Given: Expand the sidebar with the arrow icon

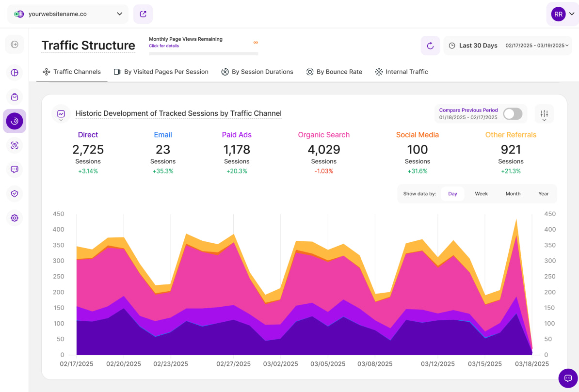Looking at the screenshot, I should (15, 45).
